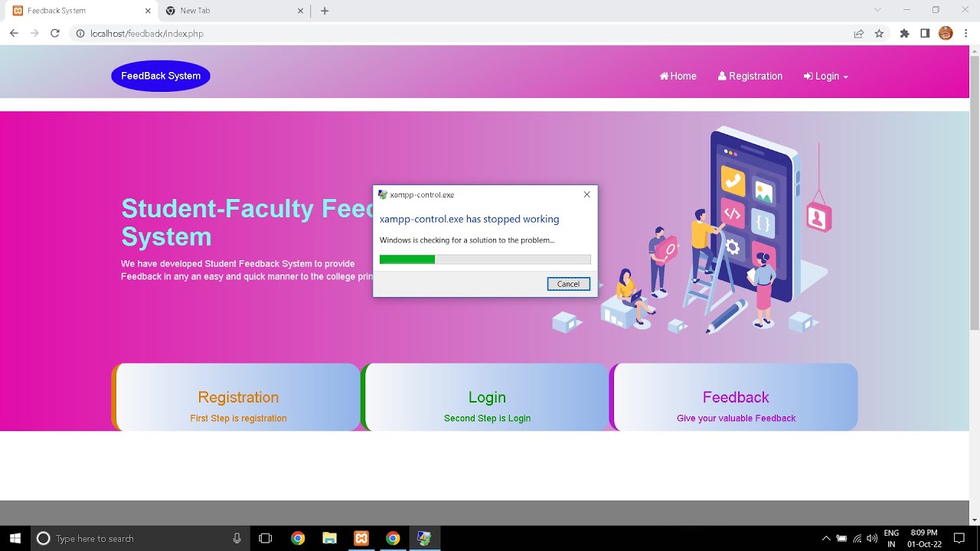Activate the taskbar microphone icon
The width and height of the screenshot is (980, 551).
(x=237, y=538)
